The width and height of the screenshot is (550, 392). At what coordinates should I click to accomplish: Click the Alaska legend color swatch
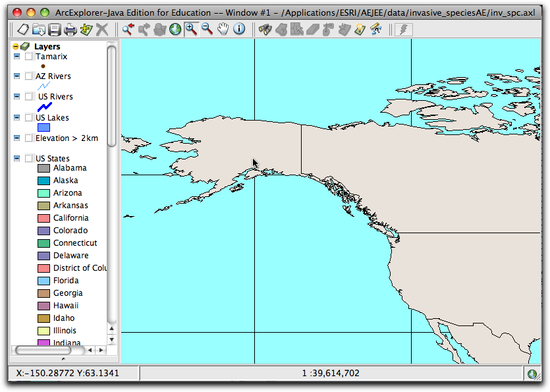(43, 181)
